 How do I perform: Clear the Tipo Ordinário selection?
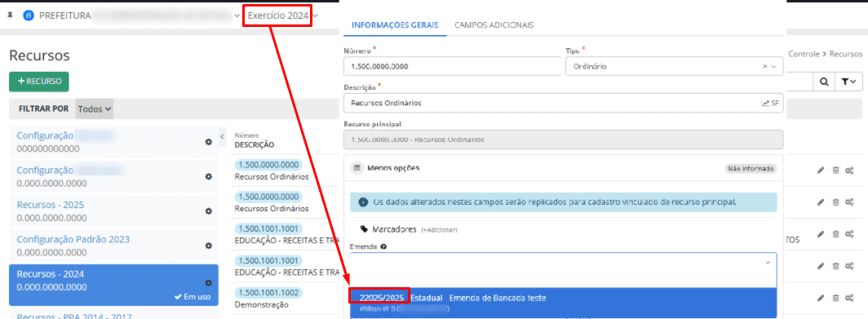pyautogui.click(x=764, y=66)
